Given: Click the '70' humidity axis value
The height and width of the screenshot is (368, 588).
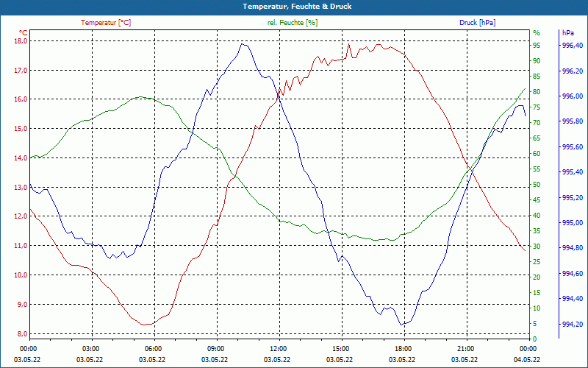Looking at the screenshot, I should click(x=537, y=123).
